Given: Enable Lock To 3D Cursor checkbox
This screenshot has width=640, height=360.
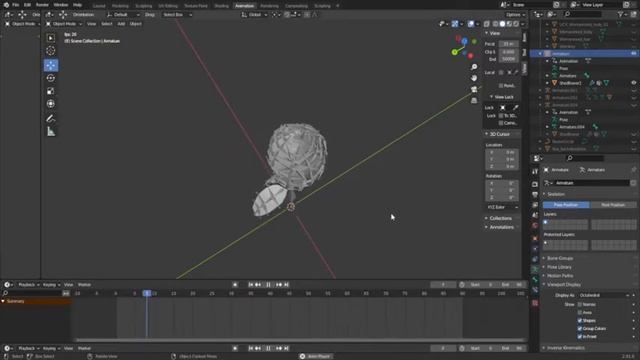Looking at the screenshot, I should tap(501, 116).
